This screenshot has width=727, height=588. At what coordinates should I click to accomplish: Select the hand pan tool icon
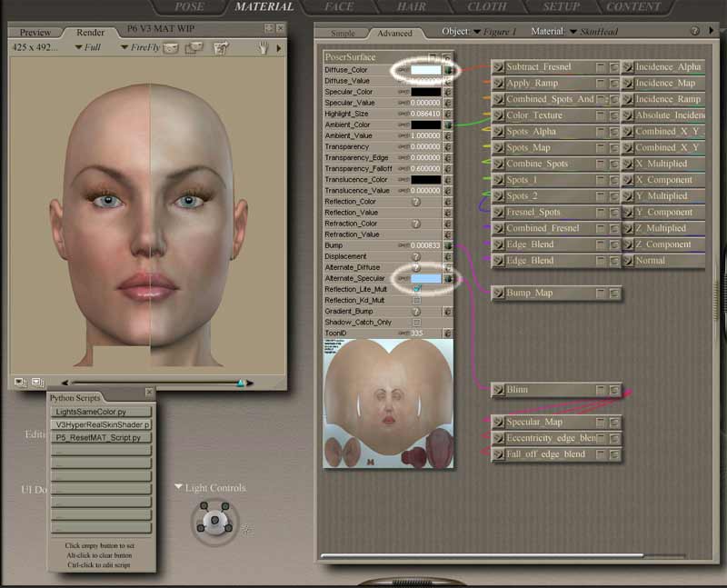coord(264,47)
